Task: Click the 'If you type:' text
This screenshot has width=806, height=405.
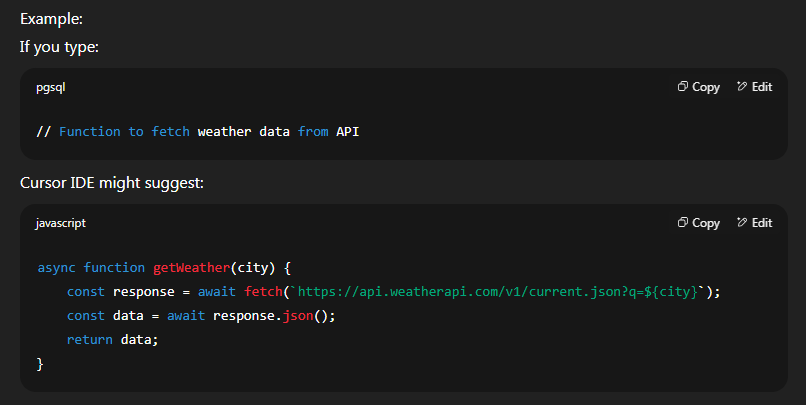Action: 59,46
